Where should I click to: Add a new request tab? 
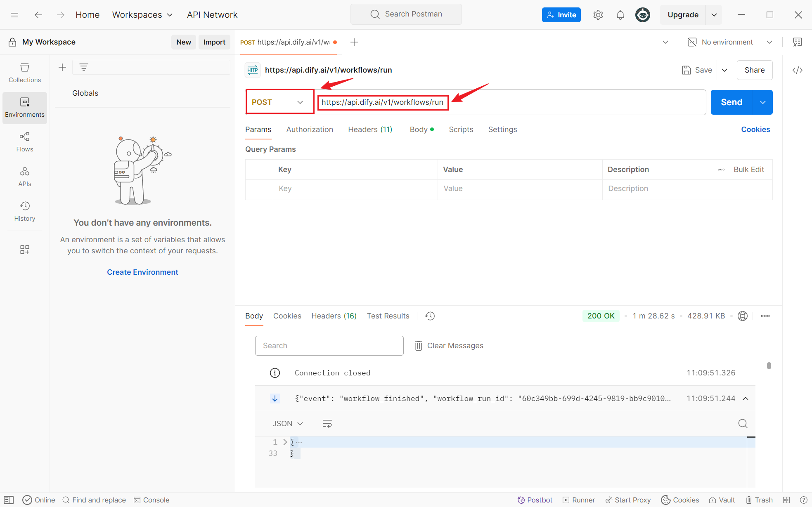pos(354,42)
